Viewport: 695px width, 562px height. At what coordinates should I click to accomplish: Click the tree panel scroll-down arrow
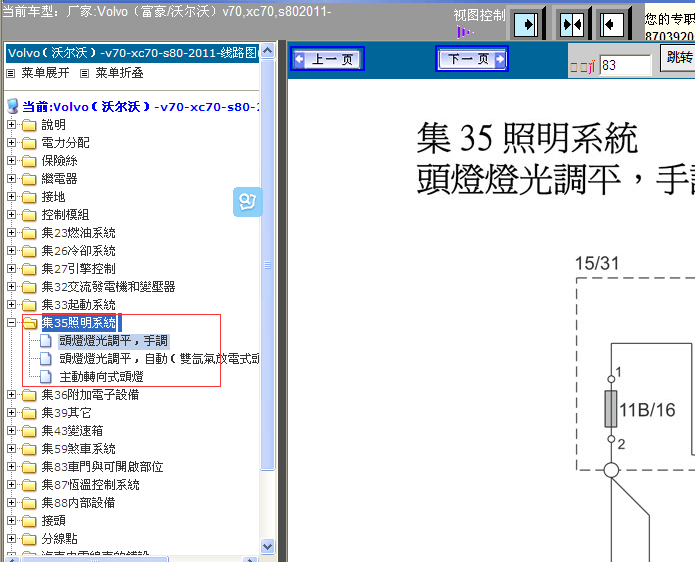267,546
